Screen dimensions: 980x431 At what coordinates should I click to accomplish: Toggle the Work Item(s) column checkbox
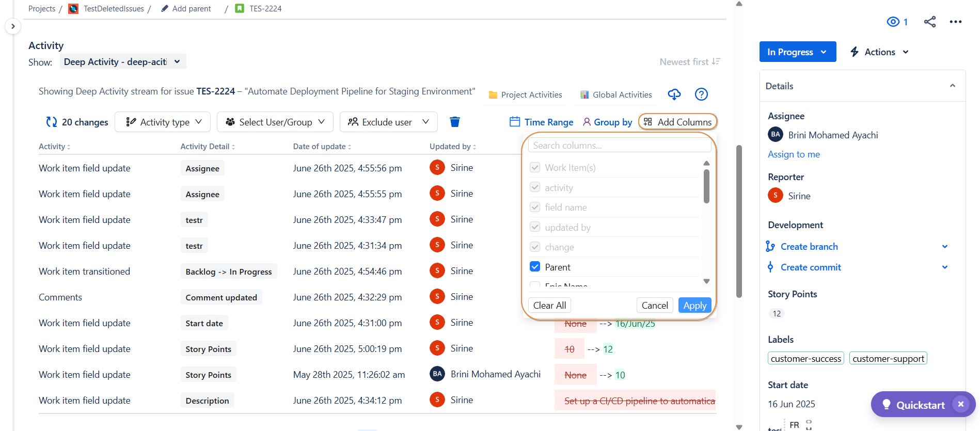click(535, 168)
